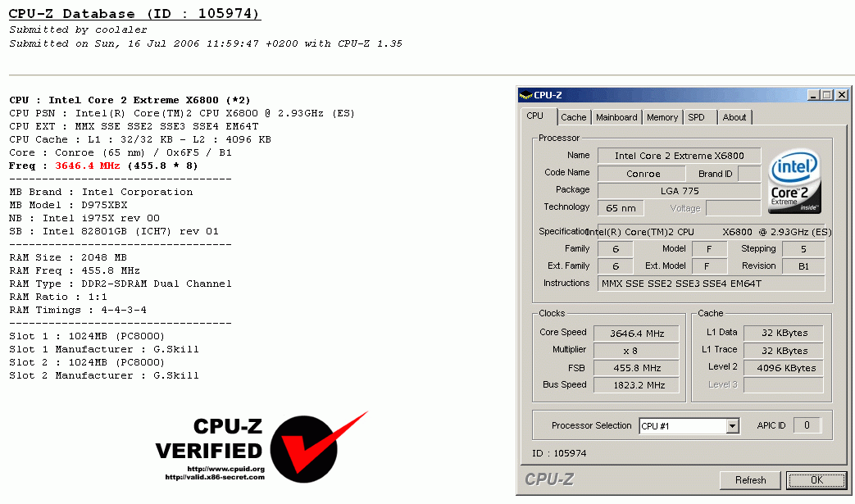Viewport: 855px width, 504px height.
Task: Close the CPU-Z window
Action: pyautogui.click(x=842, y=95)
